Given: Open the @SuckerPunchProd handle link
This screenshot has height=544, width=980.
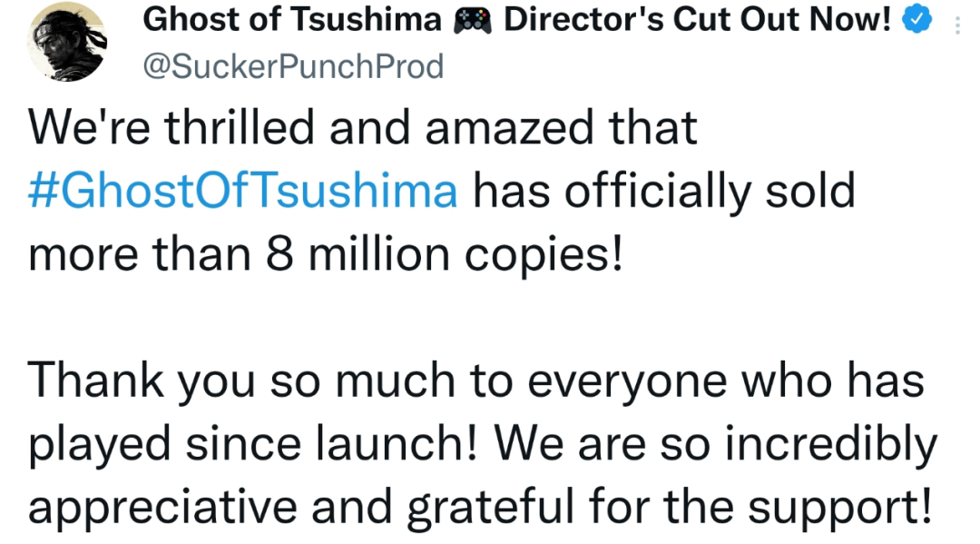Looking at the screenshot, I should pos(293,66).
